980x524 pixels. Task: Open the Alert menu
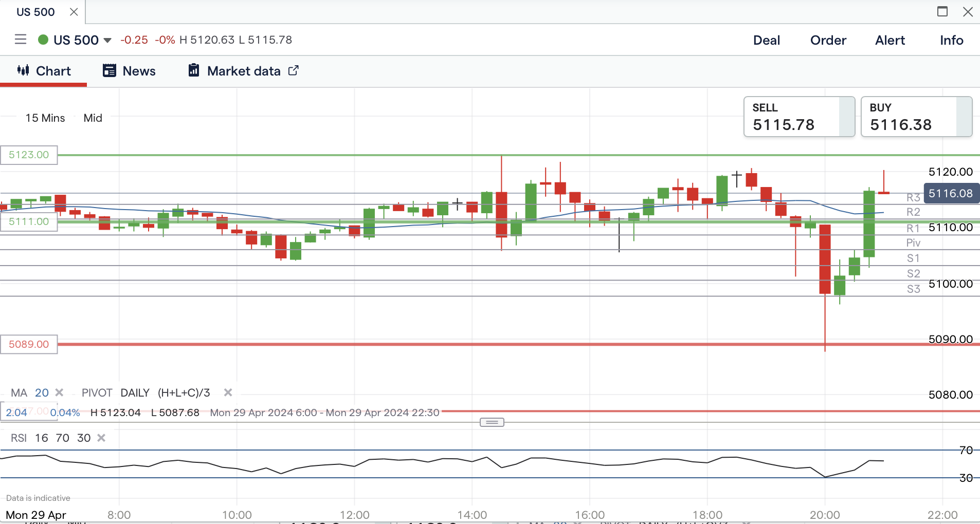point(890,40)
